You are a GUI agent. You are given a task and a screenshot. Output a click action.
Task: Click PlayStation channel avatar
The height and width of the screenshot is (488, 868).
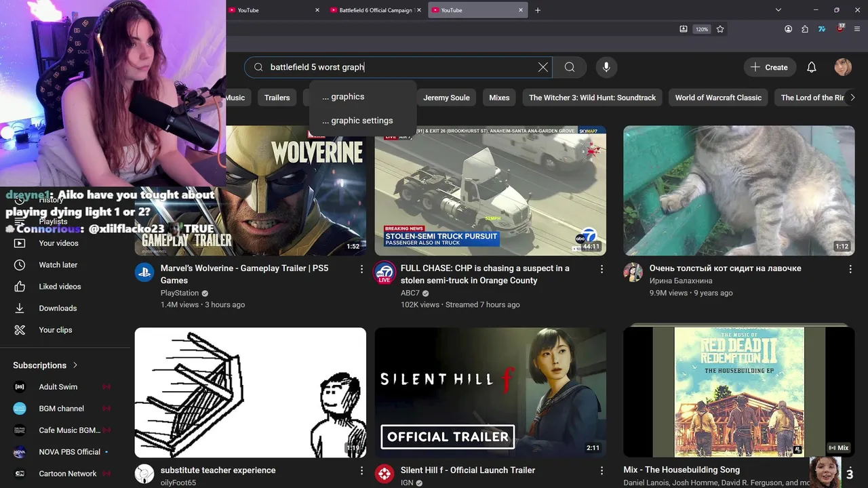[x=144, y=272]
